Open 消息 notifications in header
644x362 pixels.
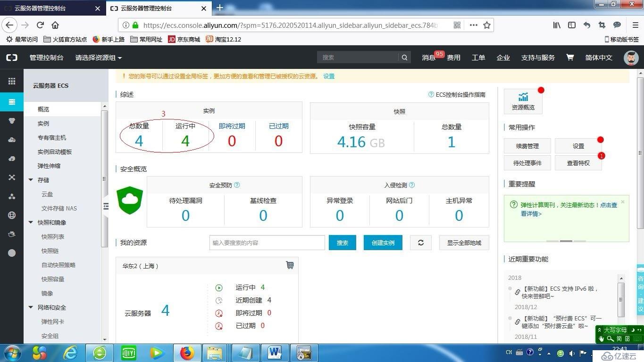point(428,58)
